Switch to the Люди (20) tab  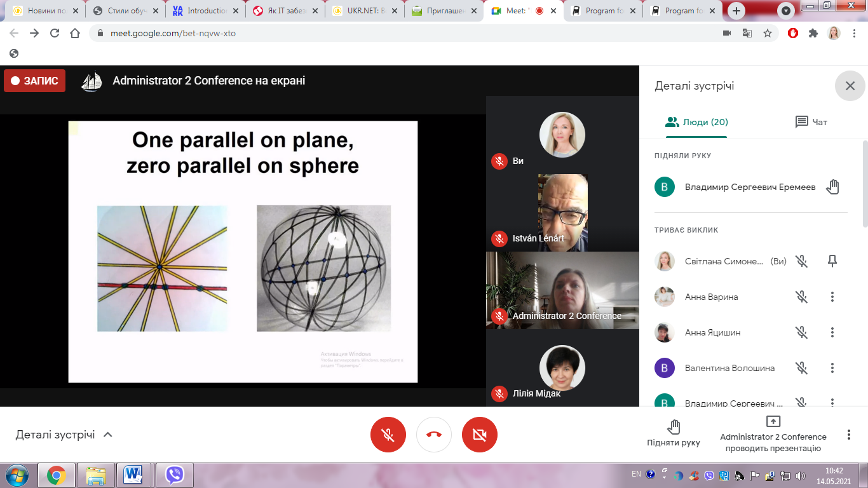(696, 122)
